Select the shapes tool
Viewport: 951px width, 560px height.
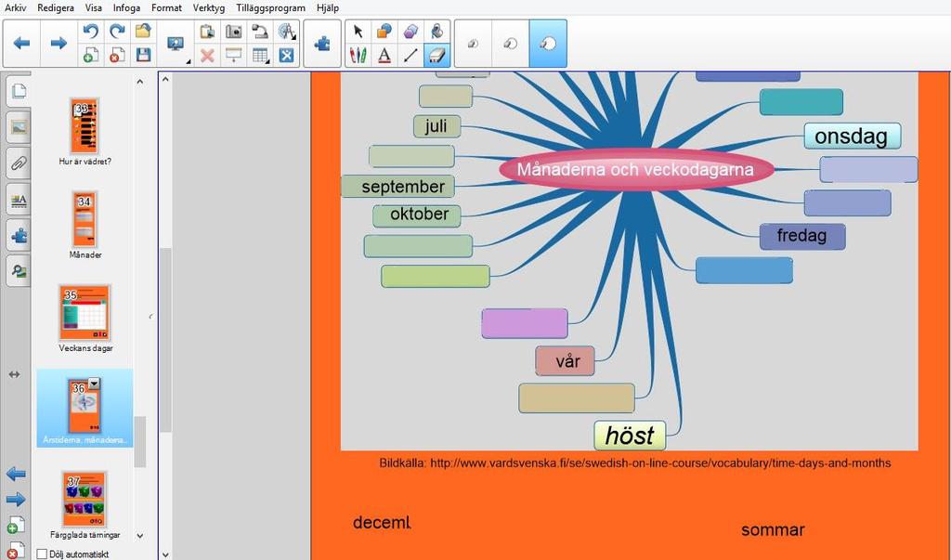pyautogui.click(x=384, y=32)
